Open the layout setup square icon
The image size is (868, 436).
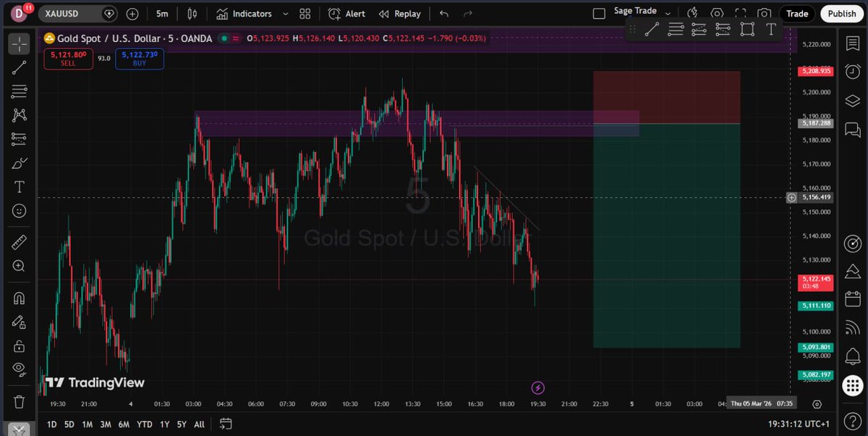[599, 14]
